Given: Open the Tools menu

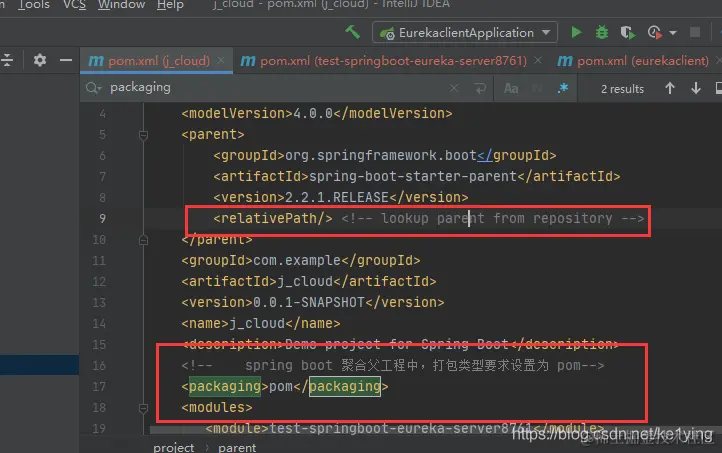Looking at the screenshot, I should click(34, 5).
